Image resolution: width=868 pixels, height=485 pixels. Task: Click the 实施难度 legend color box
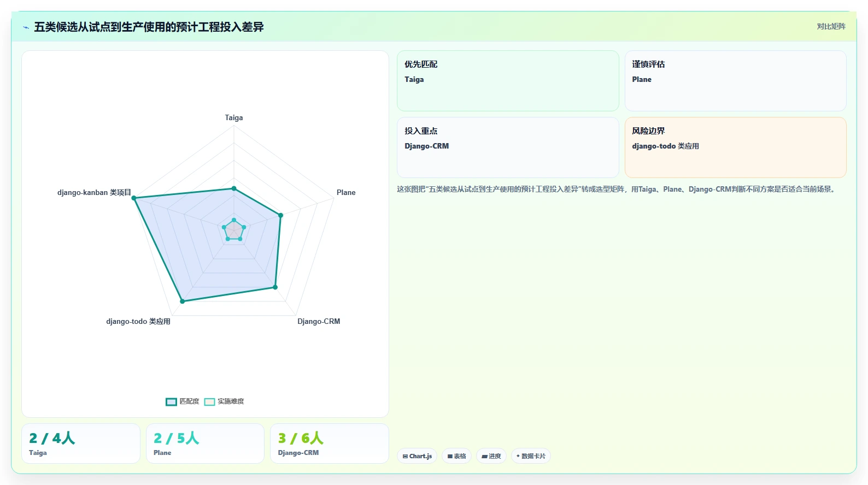click(209, 402)
